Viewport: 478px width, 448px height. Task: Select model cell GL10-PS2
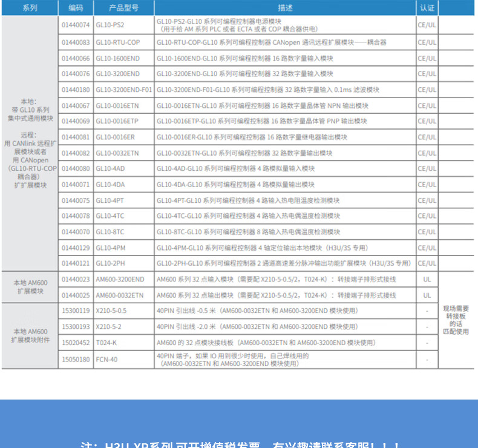point(124,25)
